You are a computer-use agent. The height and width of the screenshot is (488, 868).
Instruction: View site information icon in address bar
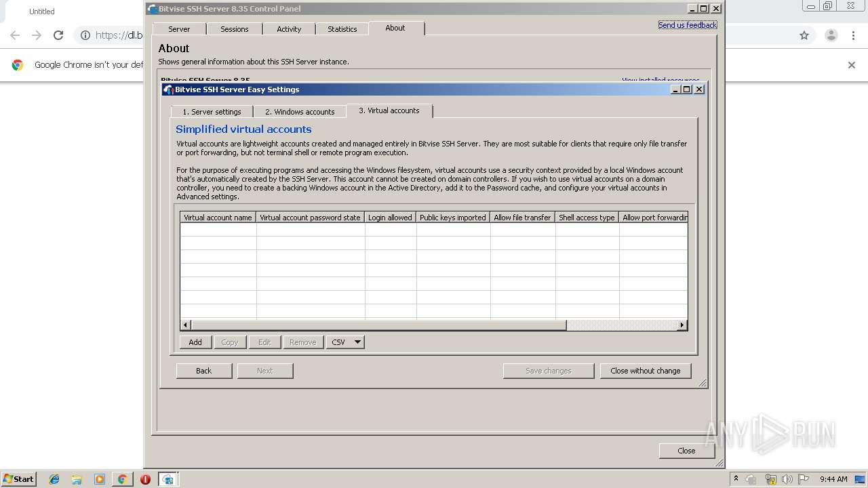pyautogui.click(x=85, y=35)
